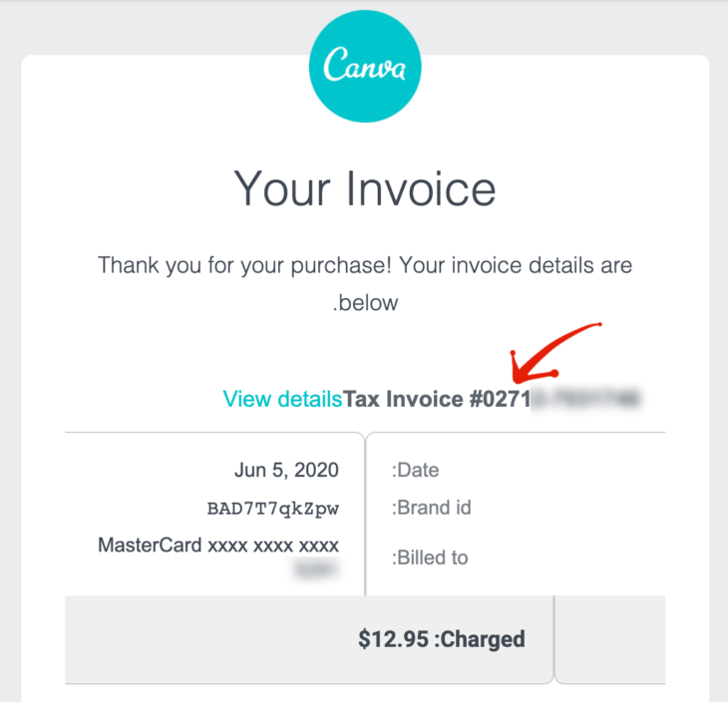Image resolution: width=728 pixels, height=702 pixels.
Task: Click the :Brand id label
Action: coord(431,509)
